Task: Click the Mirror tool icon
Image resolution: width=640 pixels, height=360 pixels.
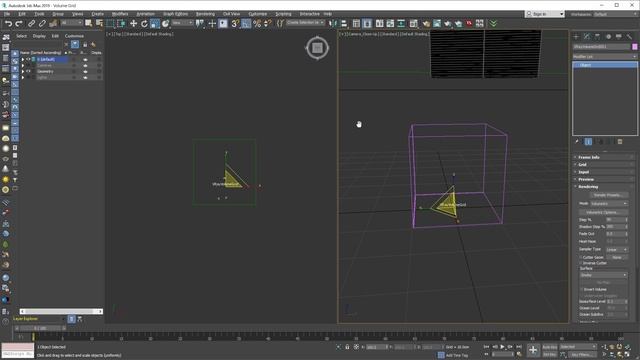Action: pos(333,24)
